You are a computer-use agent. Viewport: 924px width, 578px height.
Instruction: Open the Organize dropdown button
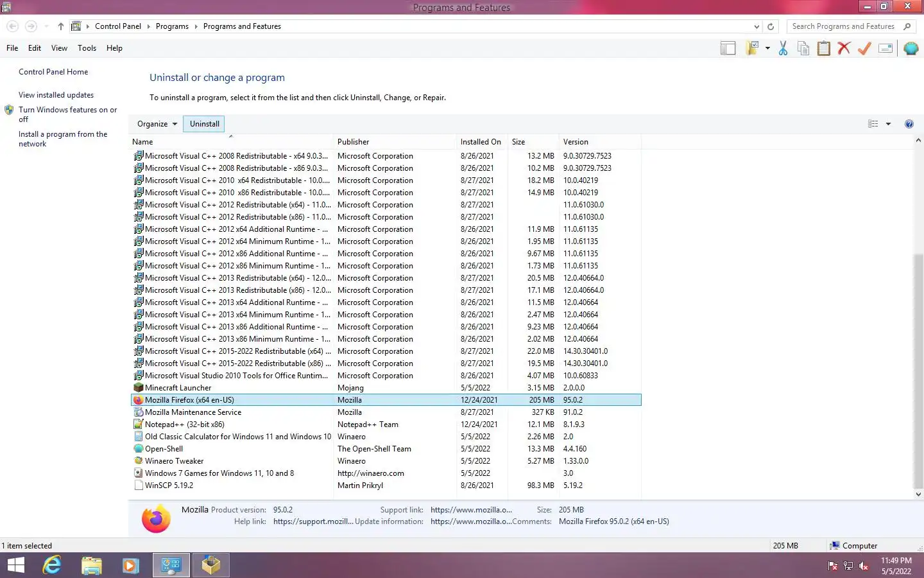click(x=157, y=124)
